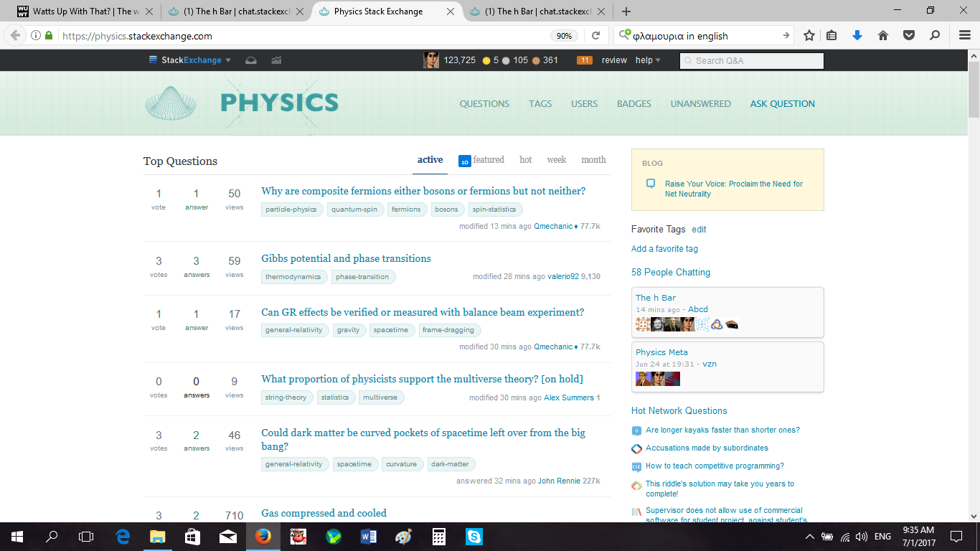Change page zoom at 90% indicator
Image resolution: width=980 pixels, height=551 pixels.
pos(565,36)
